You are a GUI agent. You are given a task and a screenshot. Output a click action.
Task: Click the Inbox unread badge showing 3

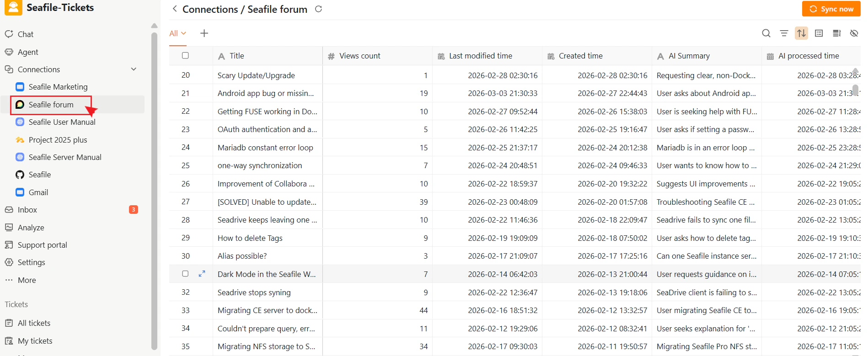tap(134, 210)
